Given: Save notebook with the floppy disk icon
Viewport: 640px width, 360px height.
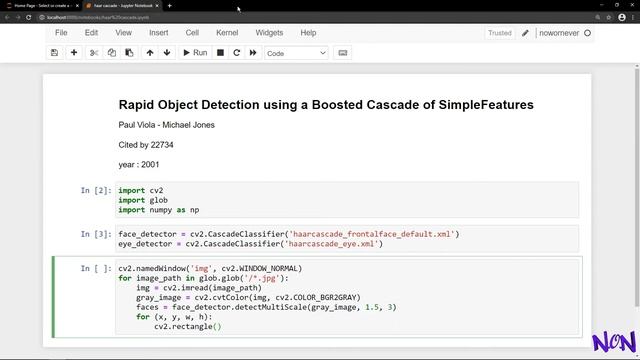Looking at the screenshot, I should click(54, 53).
